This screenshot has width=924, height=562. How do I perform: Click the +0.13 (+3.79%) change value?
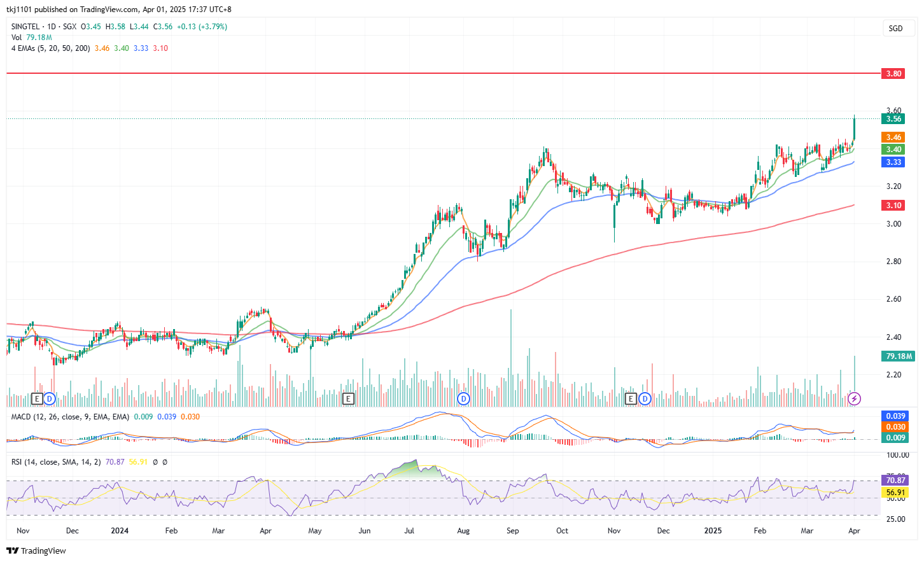(x=202, y=27)
